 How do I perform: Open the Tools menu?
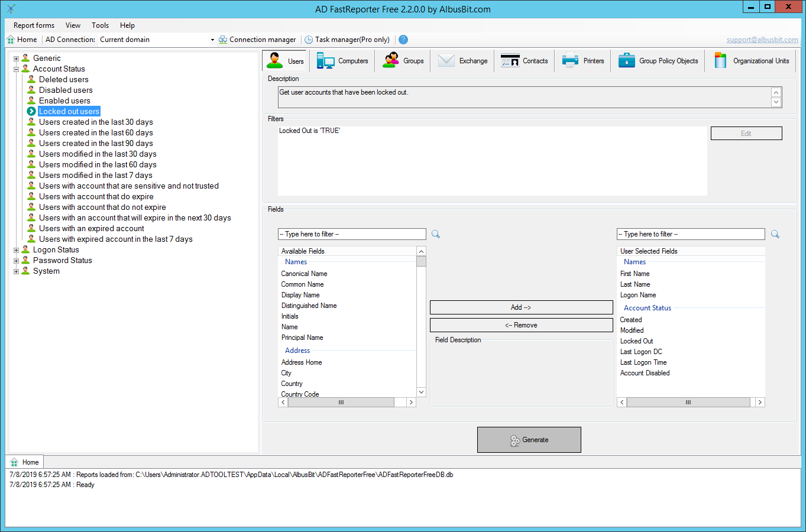[x=100, y=25]
